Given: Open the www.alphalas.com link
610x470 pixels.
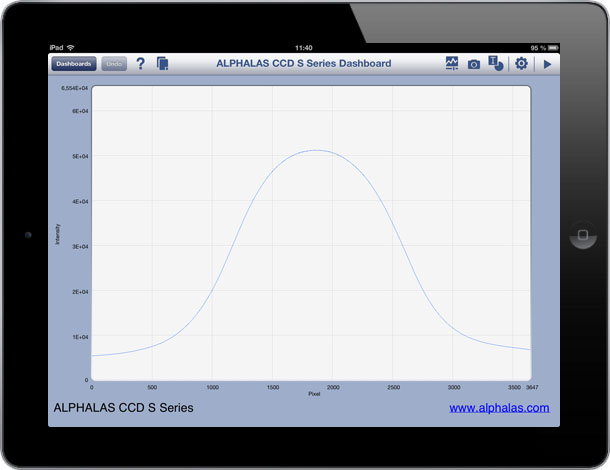Looking at the screenshot, I should pyautogui.click(x=499, y=408).
